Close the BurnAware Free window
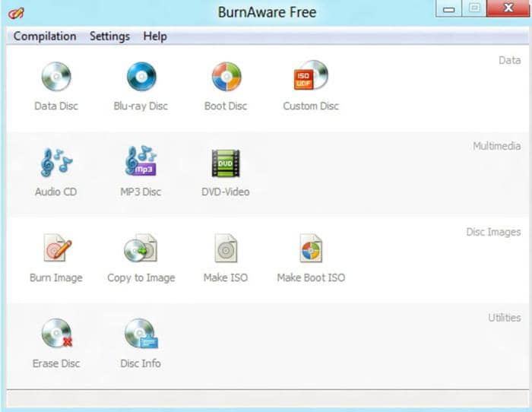532x412 pixels. coord(508,8)
